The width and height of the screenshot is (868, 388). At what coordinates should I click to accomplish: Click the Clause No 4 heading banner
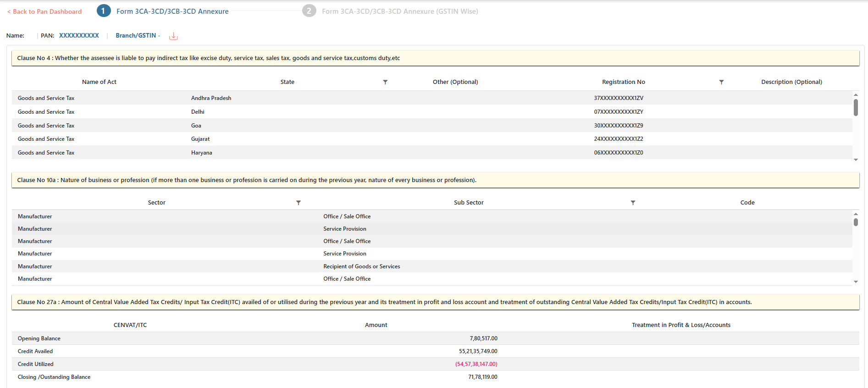(435, 58)
